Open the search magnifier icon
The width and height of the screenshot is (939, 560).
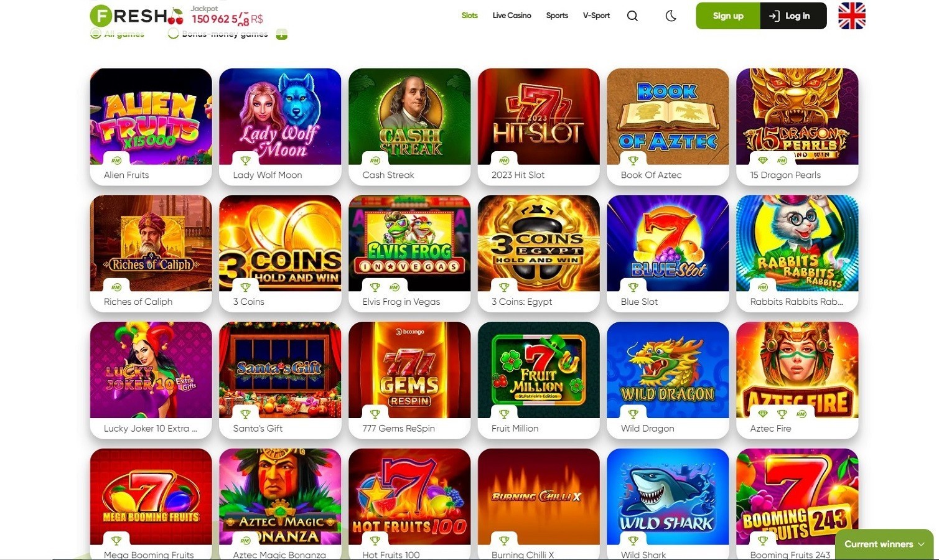pos(632,16)
